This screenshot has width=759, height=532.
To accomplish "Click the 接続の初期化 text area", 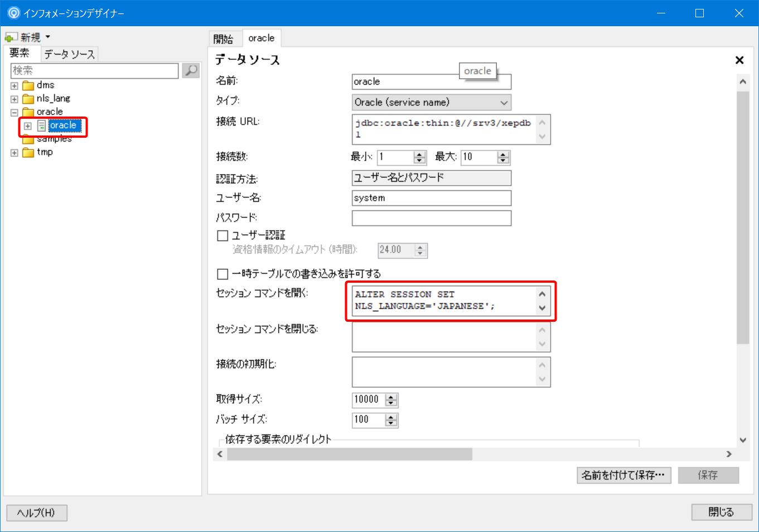I will click(451, 372).
